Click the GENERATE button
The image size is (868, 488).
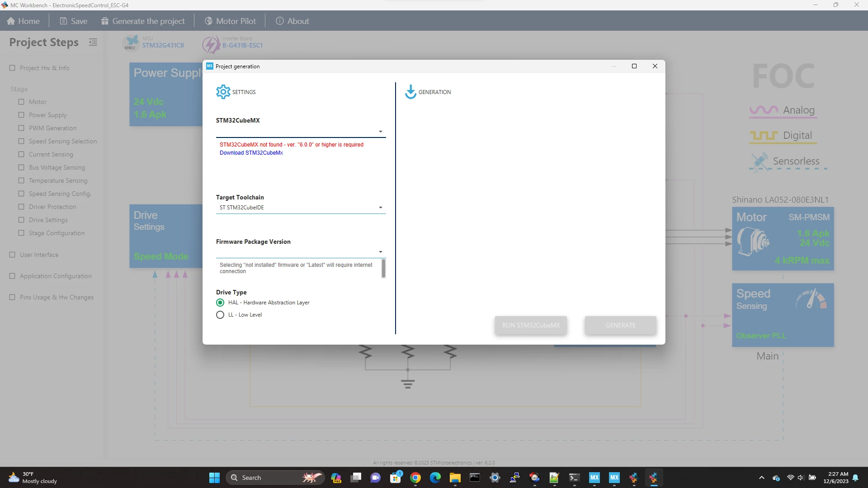click(620, 325)
